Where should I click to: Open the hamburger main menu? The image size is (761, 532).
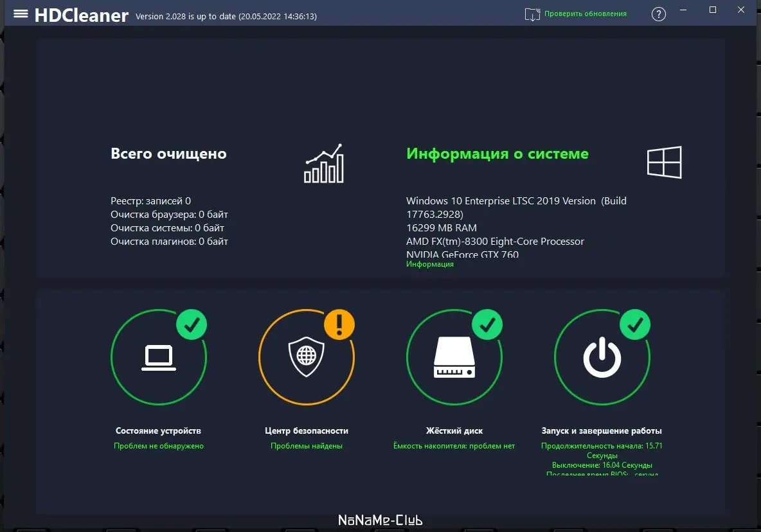click(21, 13)
